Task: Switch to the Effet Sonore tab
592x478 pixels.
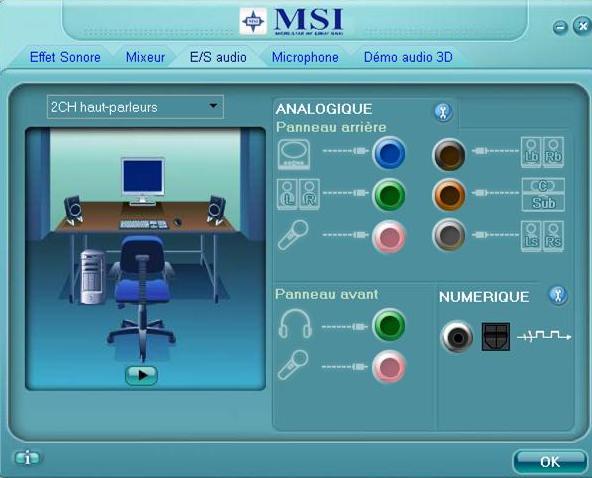Action: click(x=65, y=57)
